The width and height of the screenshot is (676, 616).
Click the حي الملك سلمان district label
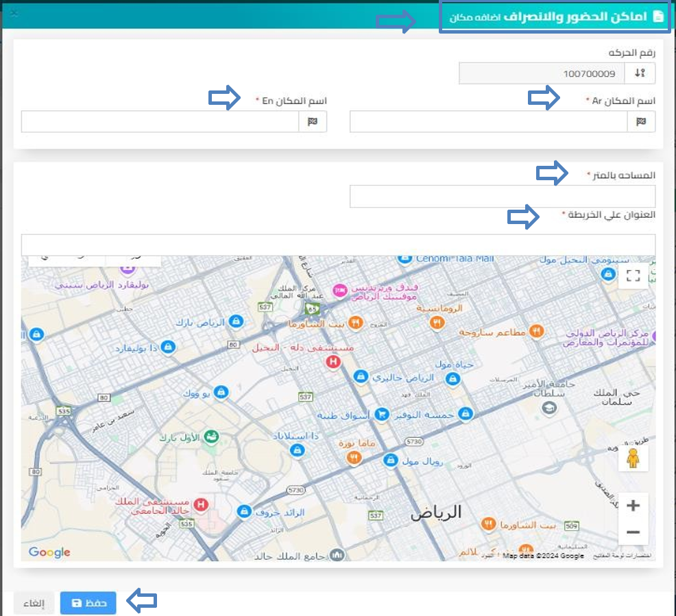point(616,397)
